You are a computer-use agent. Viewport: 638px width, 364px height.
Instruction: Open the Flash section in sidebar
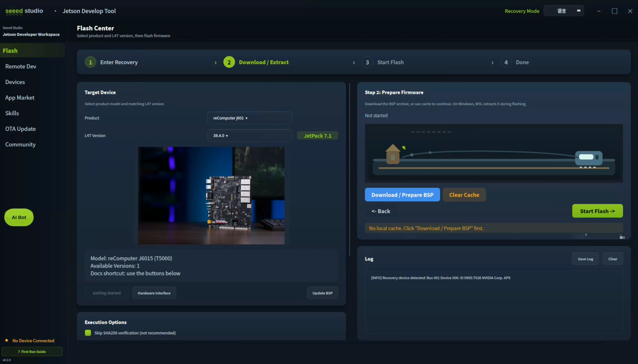point(33,50)
